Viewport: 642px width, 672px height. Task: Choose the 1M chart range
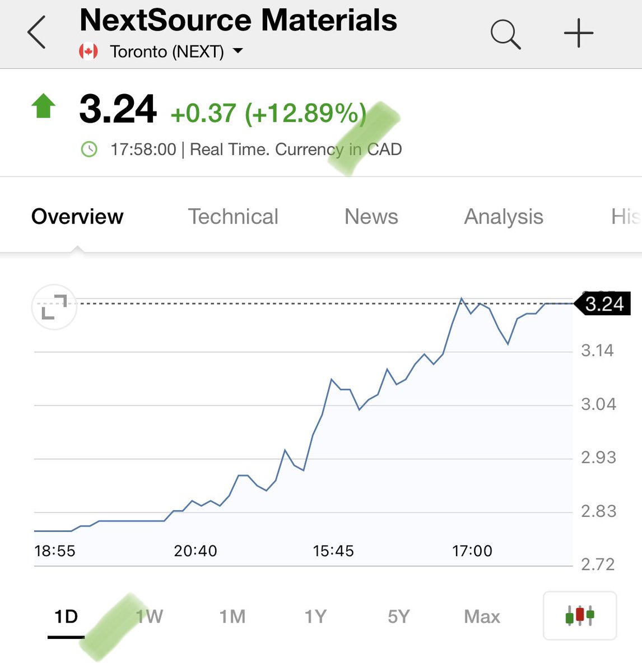[232, 617]
